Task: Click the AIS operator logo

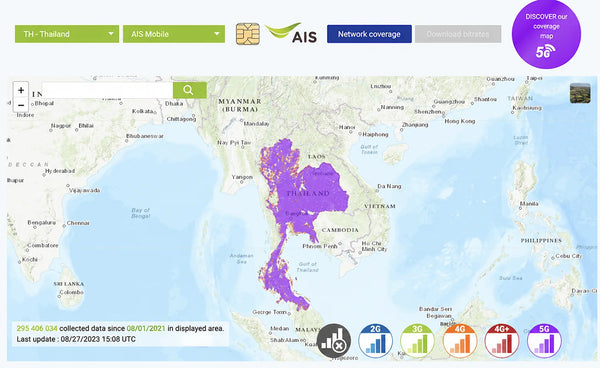Action: 292,33
